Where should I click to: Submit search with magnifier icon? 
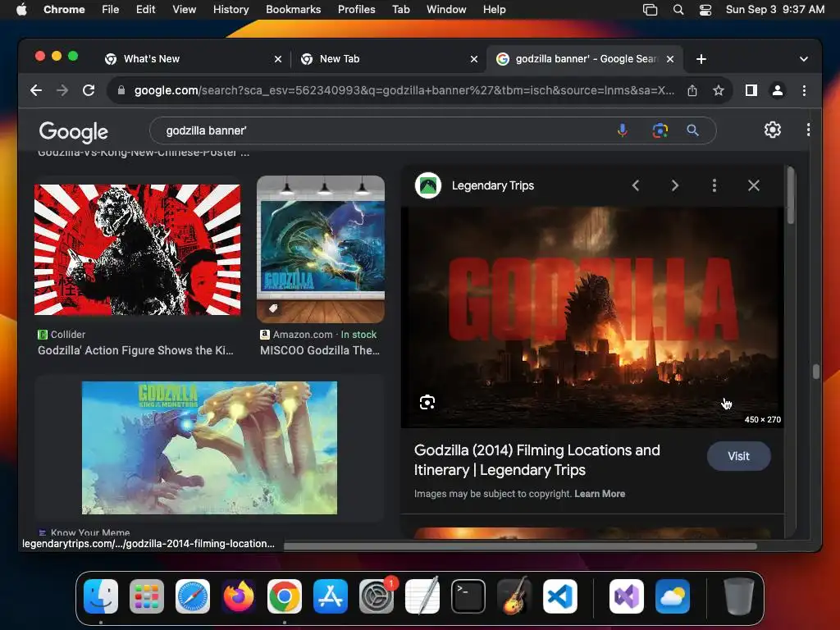pos(692,130)
